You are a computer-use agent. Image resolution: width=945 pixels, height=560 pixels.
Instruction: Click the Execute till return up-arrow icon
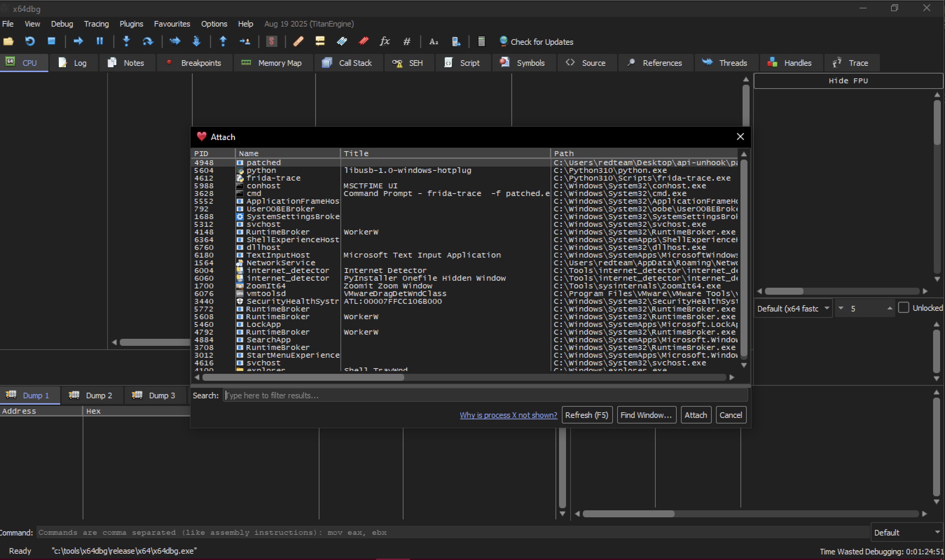coord(223,42)
